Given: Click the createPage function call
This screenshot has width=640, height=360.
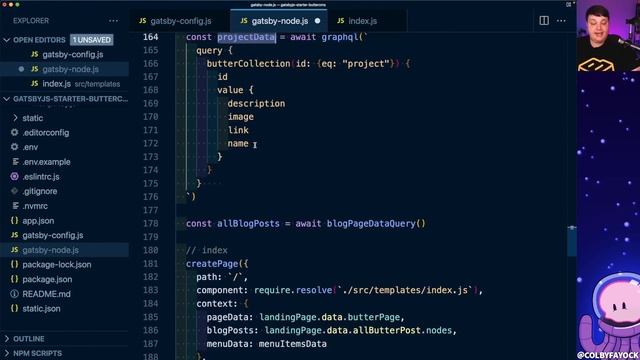Looking at the screenshot, I should tap(212, 264).
